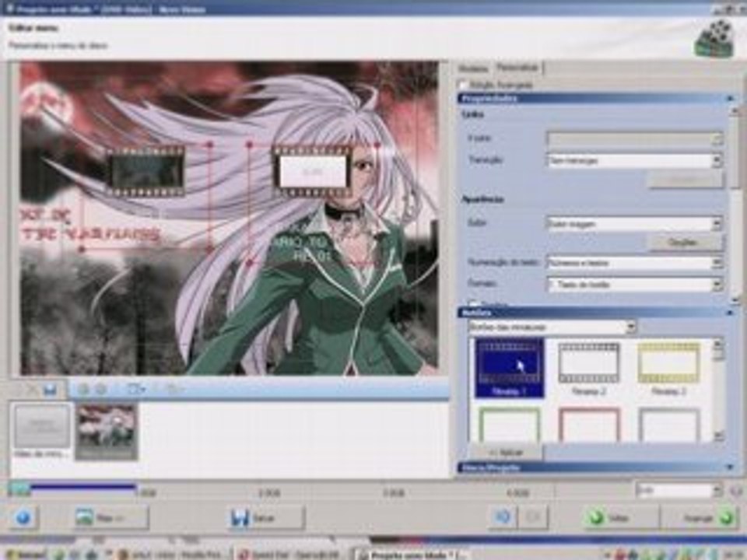Toggle the partially visible checkbox below Formato
The height and width of the screenshot is (560, 747).
click(x=473, y=303)
